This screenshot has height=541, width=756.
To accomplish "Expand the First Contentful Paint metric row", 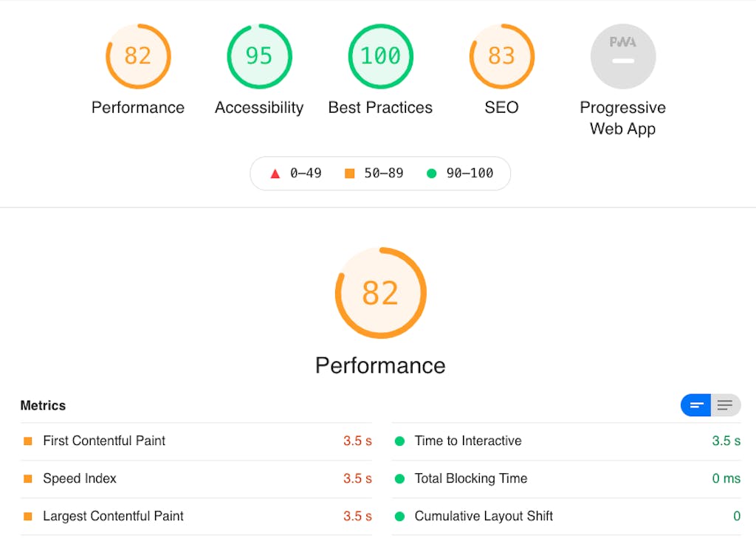I will [x=104, y=441].
